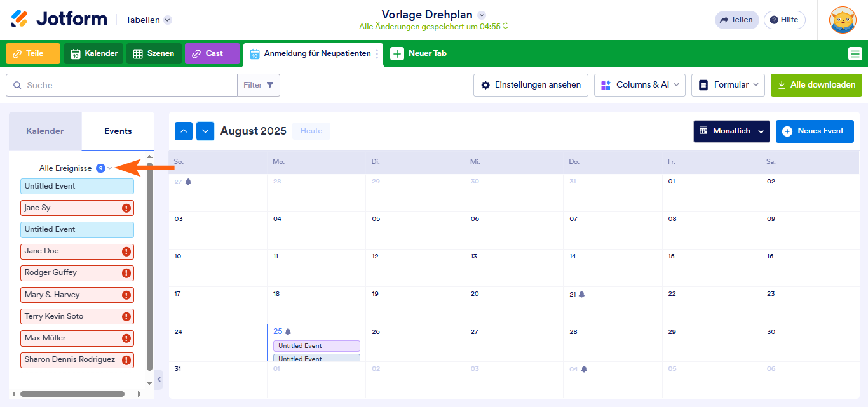
Task: Go to previous month with up arrow
Action: tap(184, 131)
